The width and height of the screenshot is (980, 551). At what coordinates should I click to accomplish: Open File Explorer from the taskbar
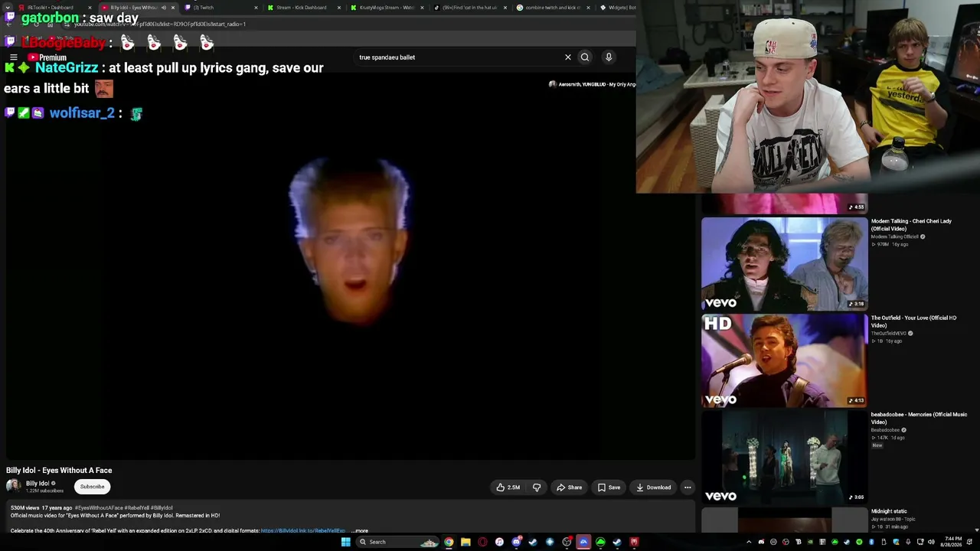[465, 542]
